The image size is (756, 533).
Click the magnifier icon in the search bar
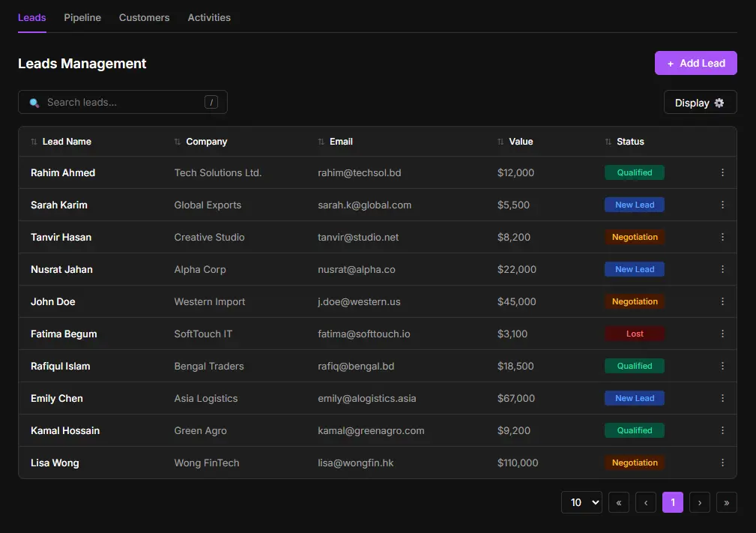34,102
